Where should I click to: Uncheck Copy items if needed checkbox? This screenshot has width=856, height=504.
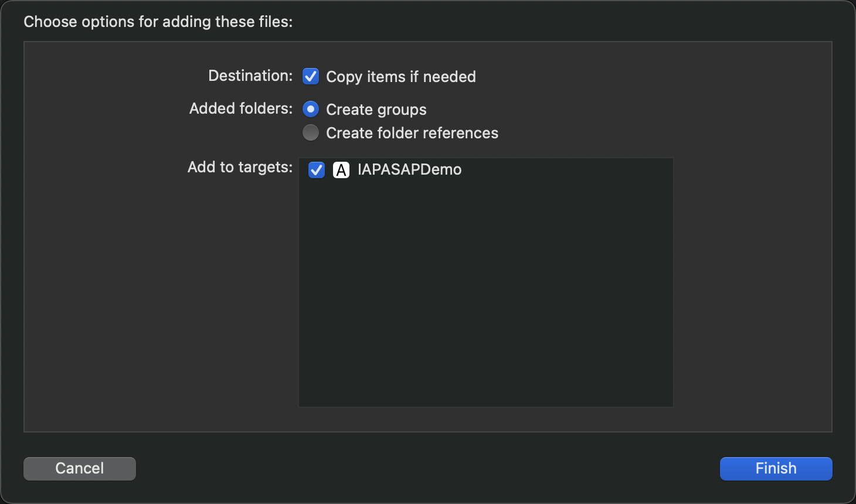(311, 76)
